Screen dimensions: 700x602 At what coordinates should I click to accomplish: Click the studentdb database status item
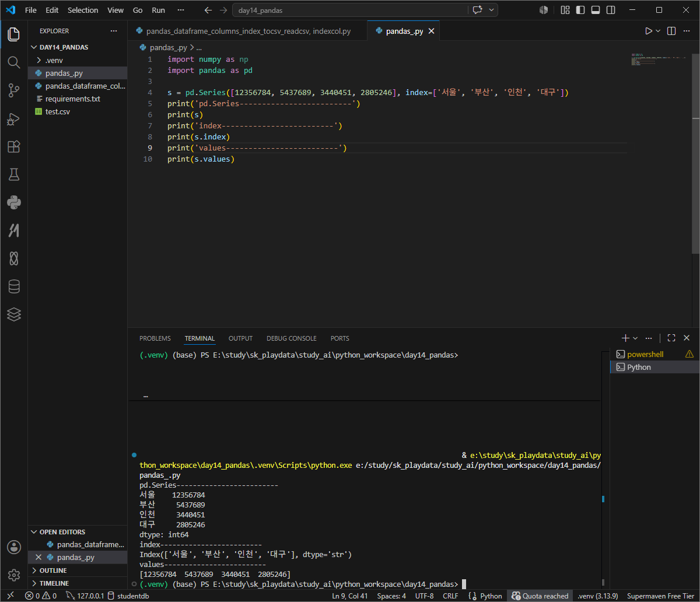[x=128, y=596]
